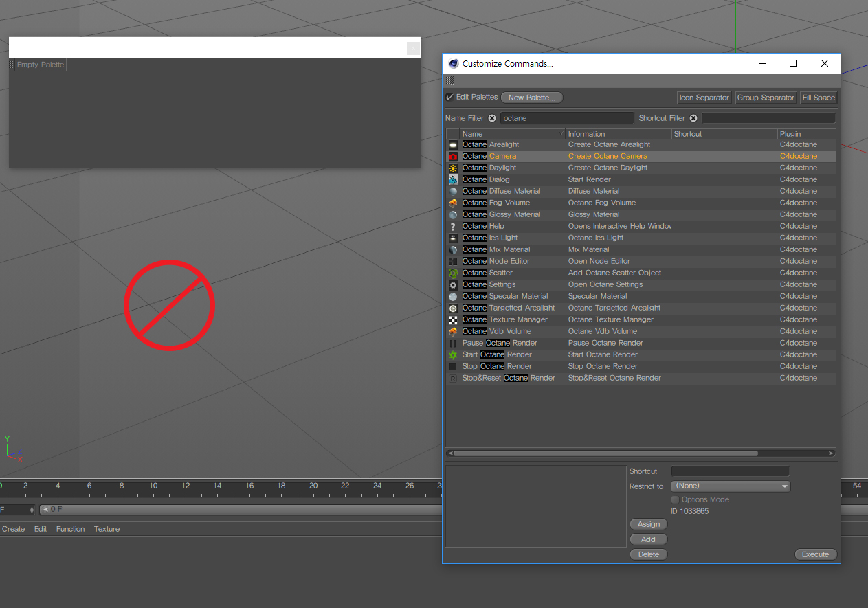Close the empty palette window
Viewport: 868px width, 608px height.
(413, 48)
